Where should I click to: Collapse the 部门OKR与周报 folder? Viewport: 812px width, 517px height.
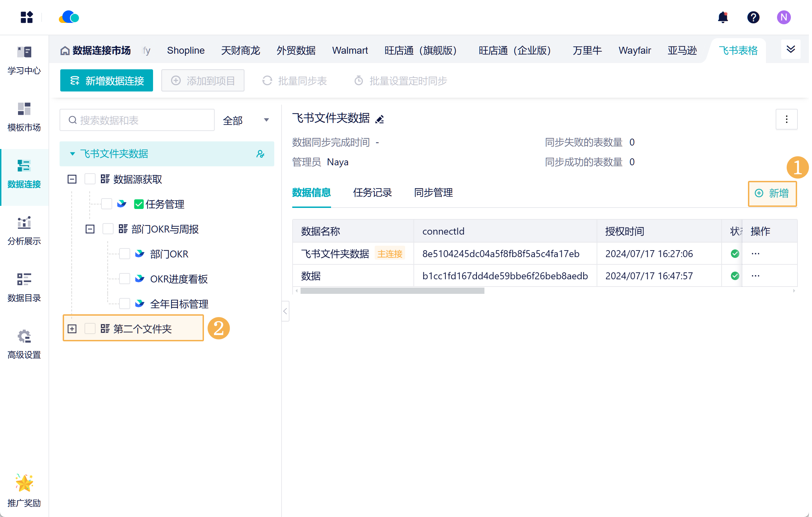[x=90, y=229]
